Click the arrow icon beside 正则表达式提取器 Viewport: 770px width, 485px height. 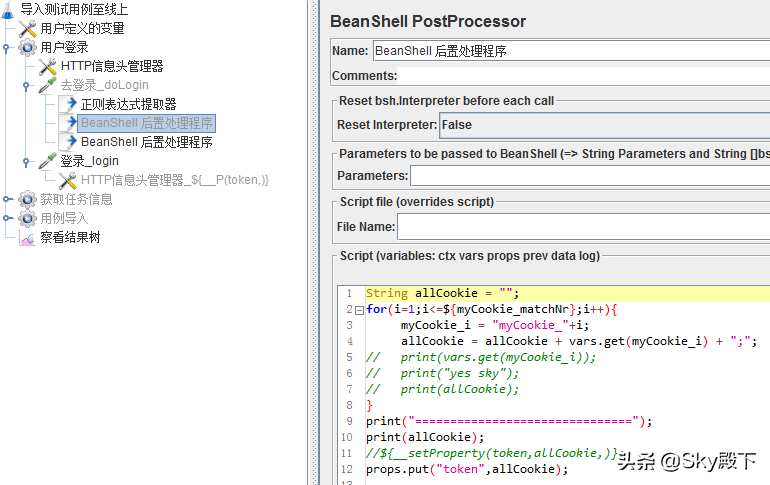(x=68, y=104)
